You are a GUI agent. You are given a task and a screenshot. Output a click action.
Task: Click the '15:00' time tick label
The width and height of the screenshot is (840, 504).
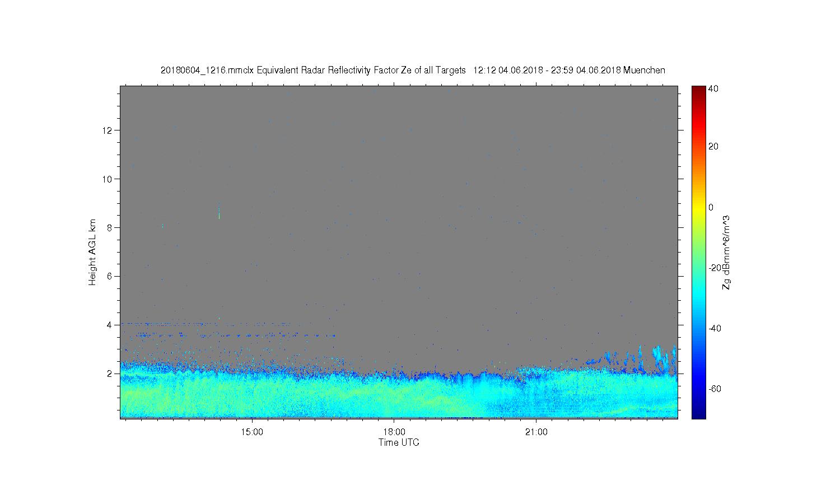point(252,432)
